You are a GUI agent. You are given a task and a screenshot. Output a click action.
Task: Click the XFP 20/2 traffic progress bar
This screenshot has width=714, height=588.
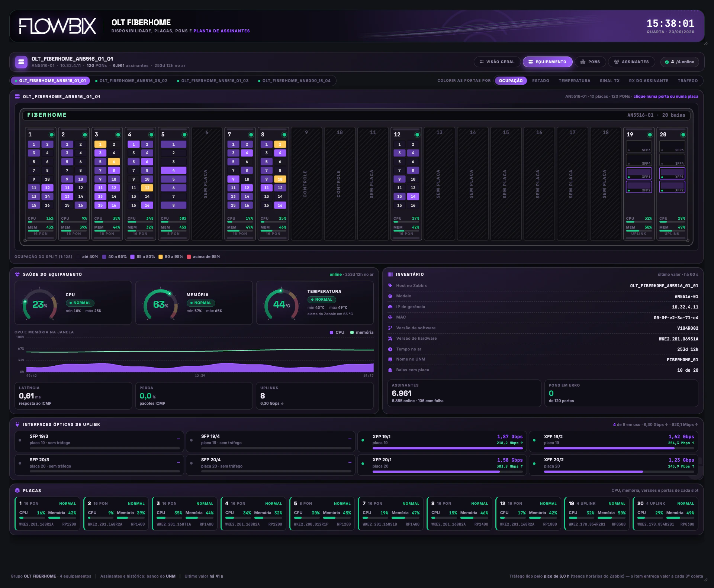point(619,472)
